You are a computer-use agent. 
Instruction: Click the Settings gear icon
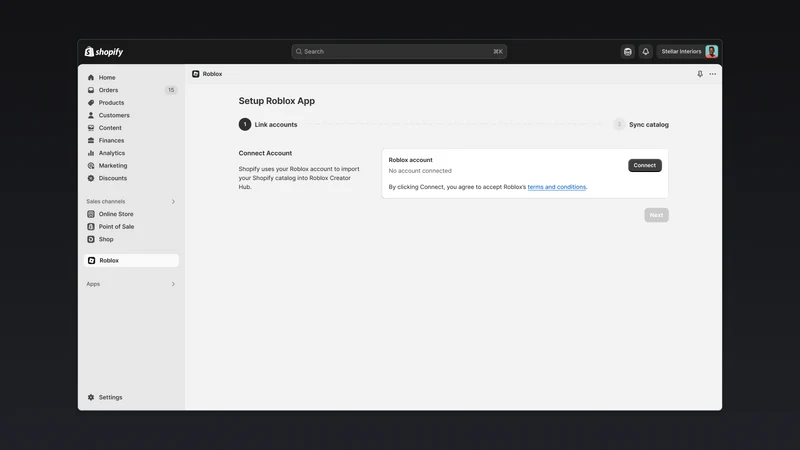tap(91, 397)
